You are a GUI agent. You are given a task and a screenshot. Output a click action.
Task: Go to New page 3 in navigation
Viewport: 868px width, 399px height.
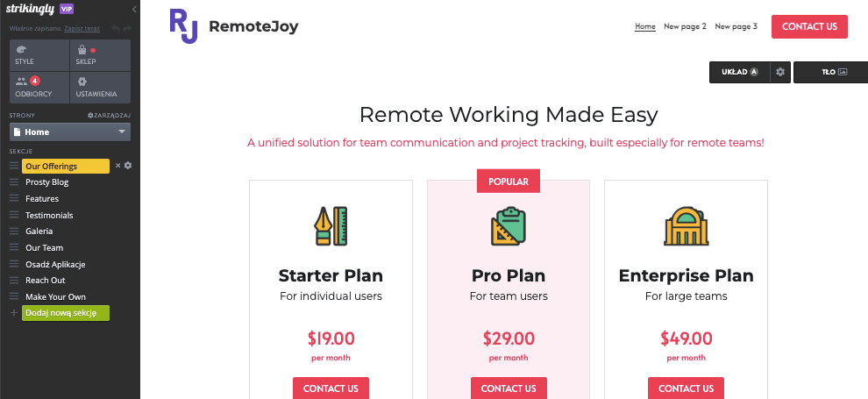[736, 26]
